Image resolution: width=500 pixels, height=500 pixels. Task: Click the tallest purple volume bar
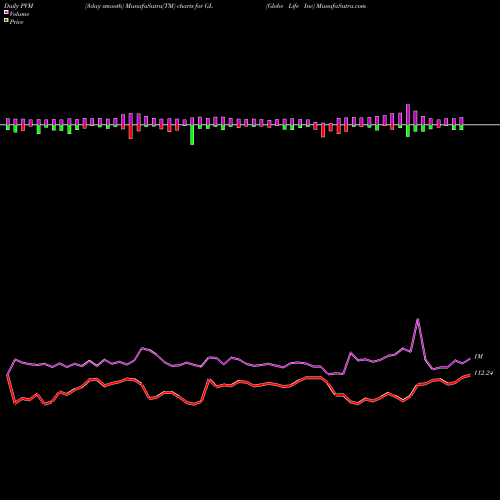click(408, 115)
